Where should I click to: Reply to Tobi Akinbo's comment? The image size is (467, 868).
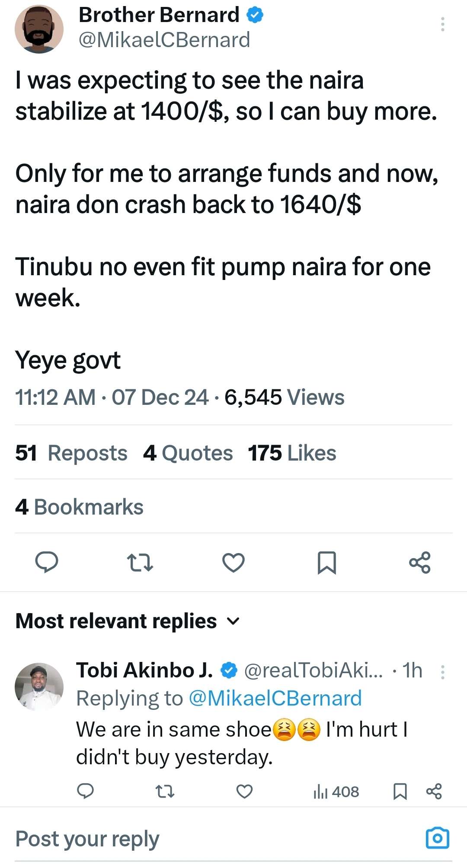[x=85, y=791]
